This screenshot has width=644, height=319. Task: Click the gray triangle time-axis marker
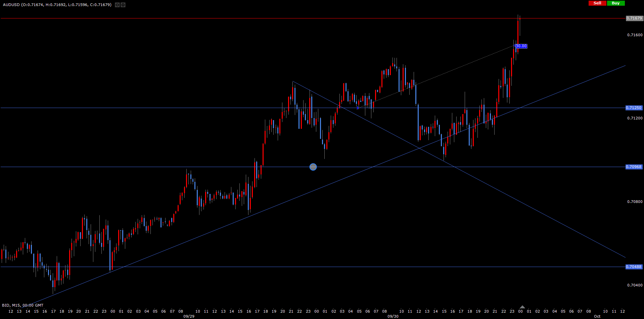(x=522, y=307)
